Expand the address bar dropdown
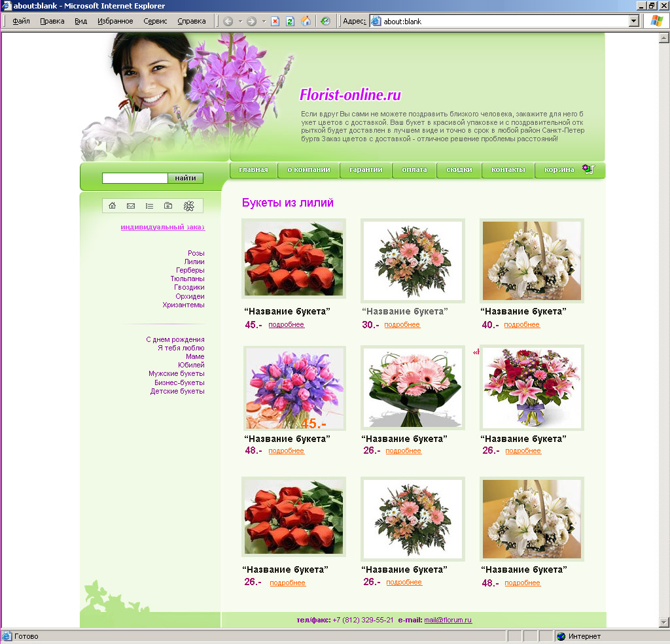Viewport: 670px width, 644px height. point(633,21)
